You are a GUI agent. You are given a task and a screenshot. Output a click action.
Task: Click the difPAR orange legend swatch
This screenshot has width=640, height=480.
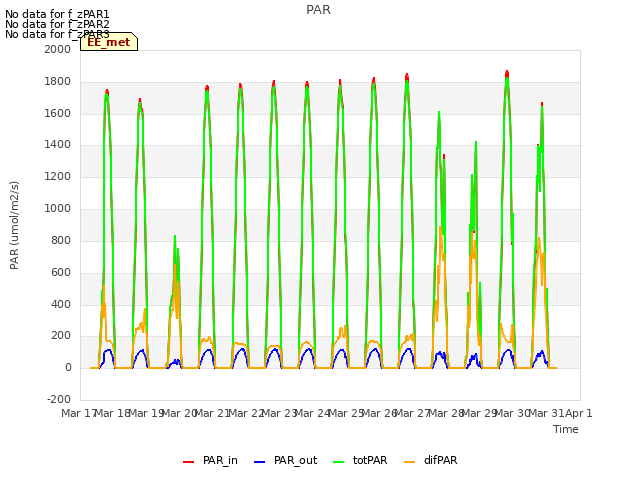click(409, 462)
